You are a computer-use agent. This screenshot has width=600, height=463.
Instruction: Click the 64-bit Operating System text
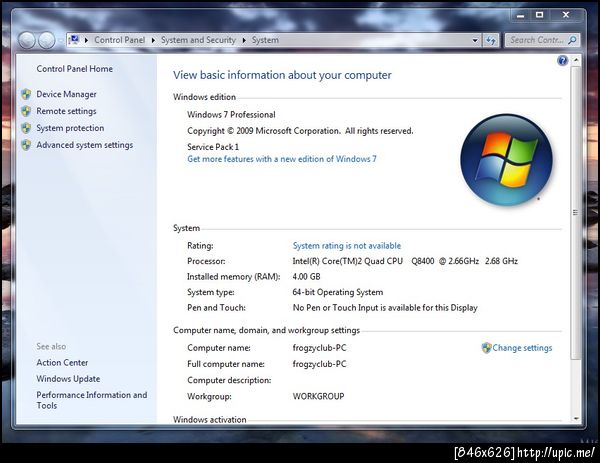(x=338, y=292)
